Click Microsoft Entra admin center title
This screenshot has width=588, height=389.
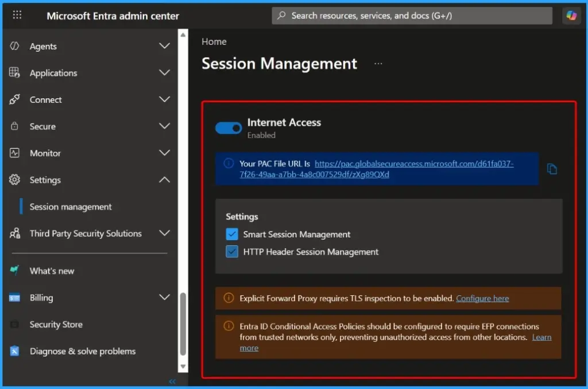pos(113,16)
